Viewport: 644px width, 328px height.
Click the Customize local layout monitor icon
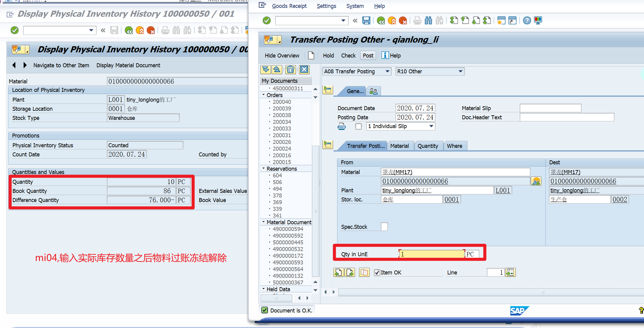[x=538, y=20]
